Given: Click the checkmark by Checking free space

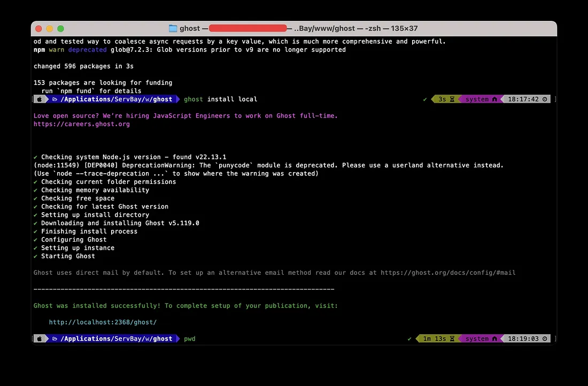Looking at the screenshot, I should (x=36, y=198).
